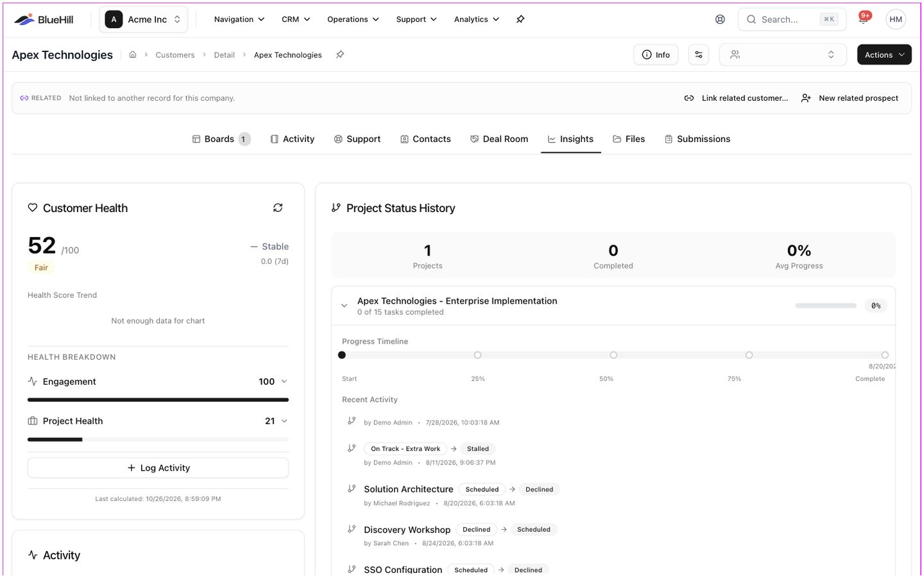Collapse the Enterprise Implementation project row
This screenshot has width=924, height=578.
click(345, 306)
